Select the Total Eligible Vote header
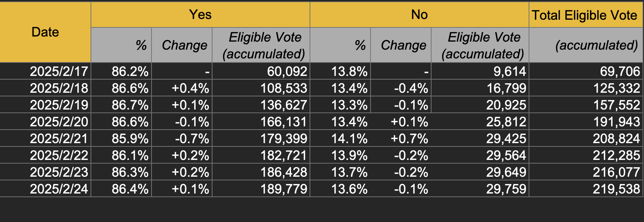This screenshot has height=222, width=644. point(586,15)
